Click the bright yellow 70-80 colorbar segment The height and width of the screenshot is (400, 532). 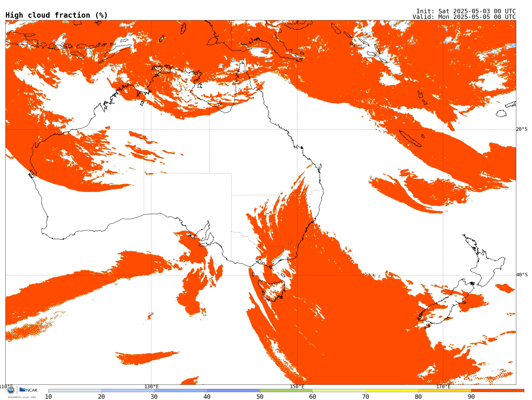coord(392,391)
